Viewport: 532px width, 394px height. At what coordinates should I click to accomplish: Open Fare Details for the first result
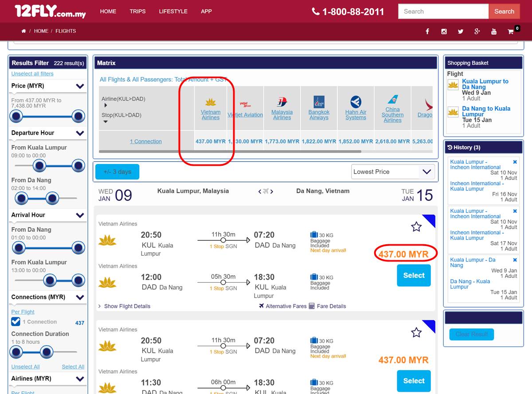328,306
